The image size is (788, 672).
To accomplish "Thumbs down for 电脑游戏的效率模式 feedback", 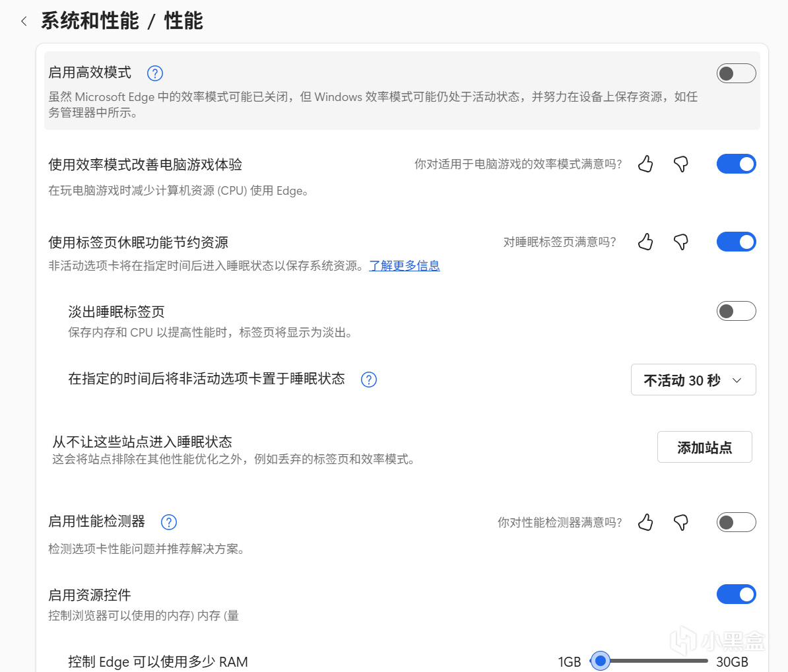I will [x=681, y=164].
